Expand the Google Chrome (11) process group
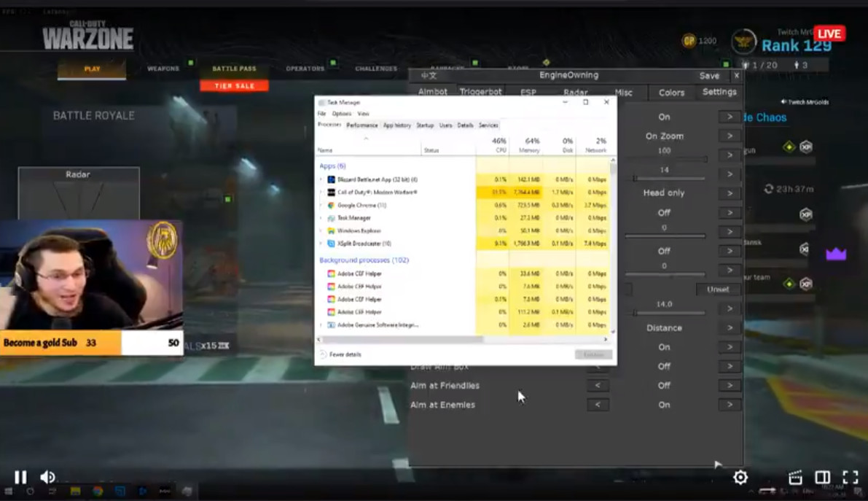The width and height of the screenshot is (868, 501). (x=321, y=205)
